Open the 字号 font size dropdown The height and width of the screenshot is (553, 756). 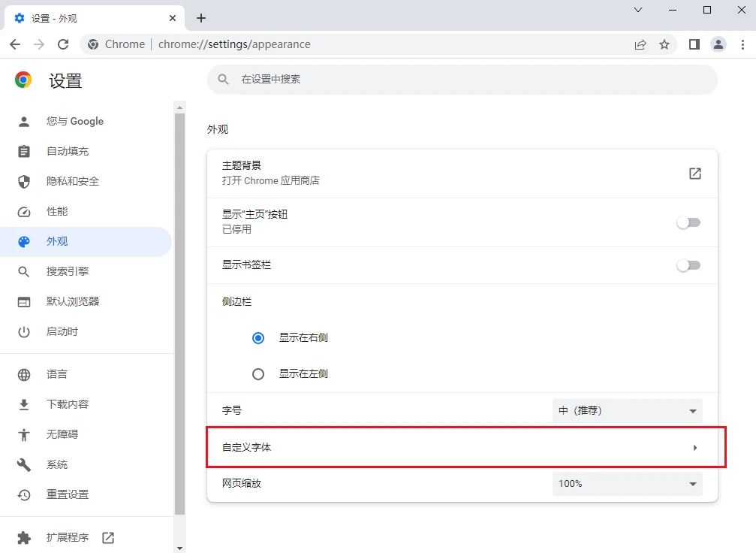[627, 411]
